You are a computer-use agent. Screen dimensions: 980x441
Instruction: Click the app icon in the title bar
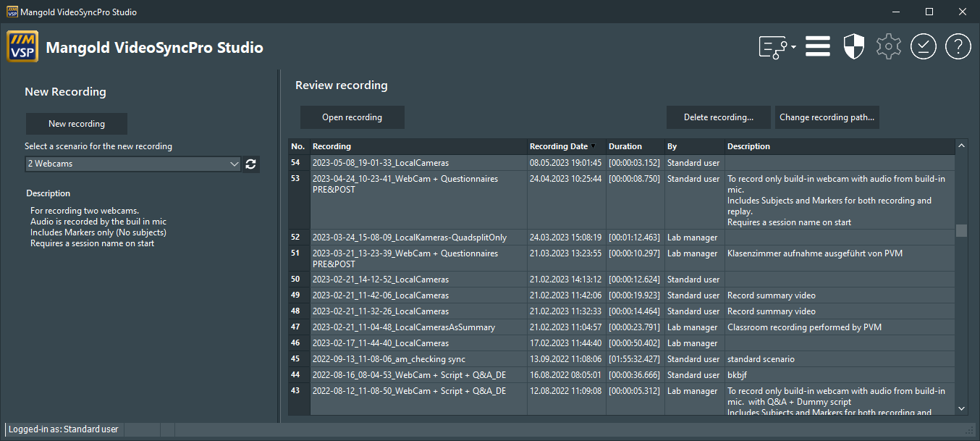click(x=12, y=12)
